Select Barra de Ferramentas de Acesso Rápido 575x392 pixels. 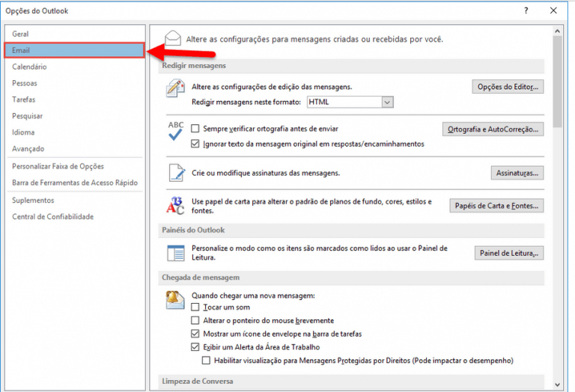pos(75,183)
